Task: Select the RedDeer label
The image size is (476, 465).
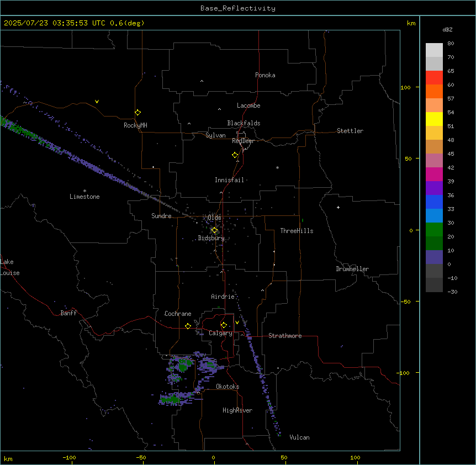Action: pyautogui.click(x=243, y=141)
